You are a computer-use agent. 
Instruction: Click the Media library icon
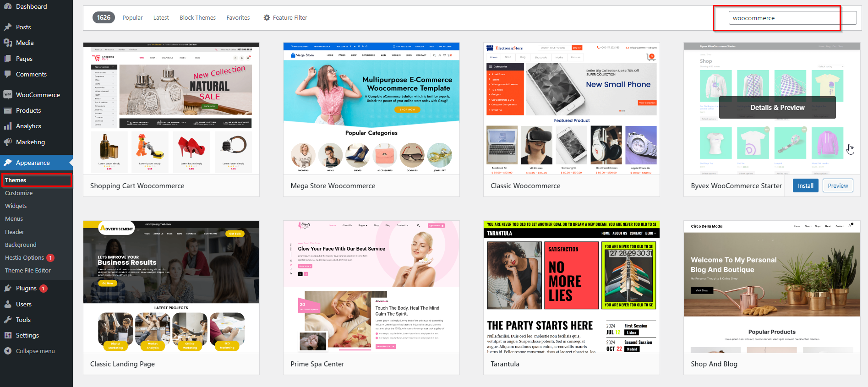(x=8, y=43)
